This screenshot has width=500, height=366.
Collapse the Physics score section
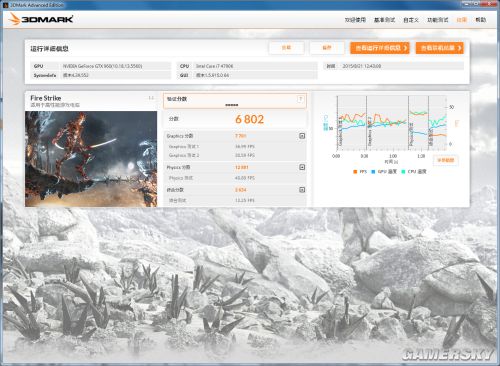pos(302,167)
